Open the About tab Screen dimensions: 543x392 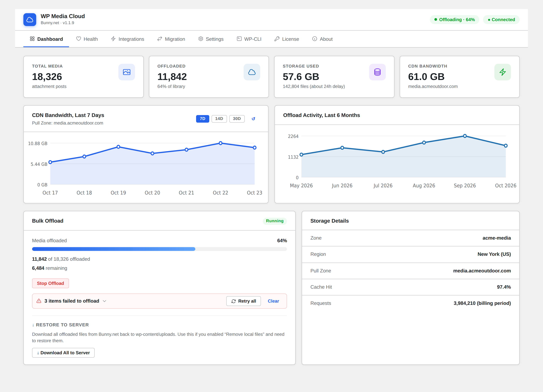(322, 39)
